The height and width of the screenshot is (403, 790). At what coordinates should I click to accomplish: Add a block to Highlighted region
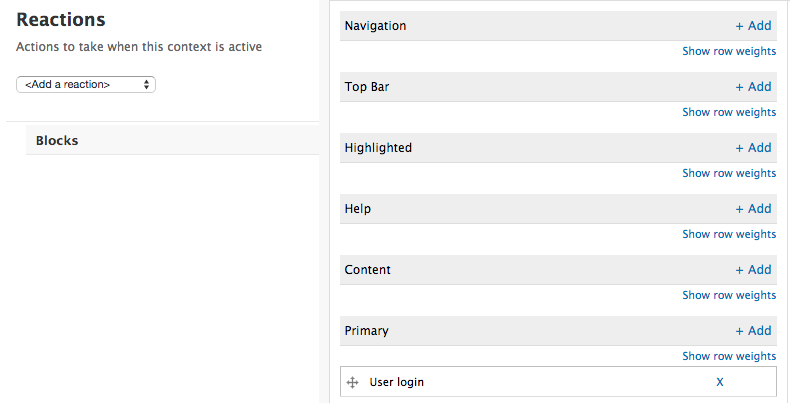[753, 148]
